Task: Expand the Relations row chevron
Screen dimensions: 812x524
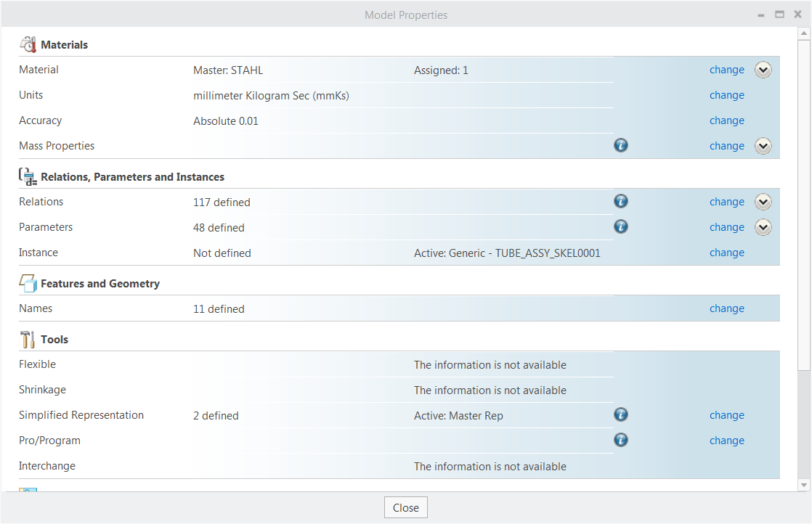Action: [x=763, y=202]
